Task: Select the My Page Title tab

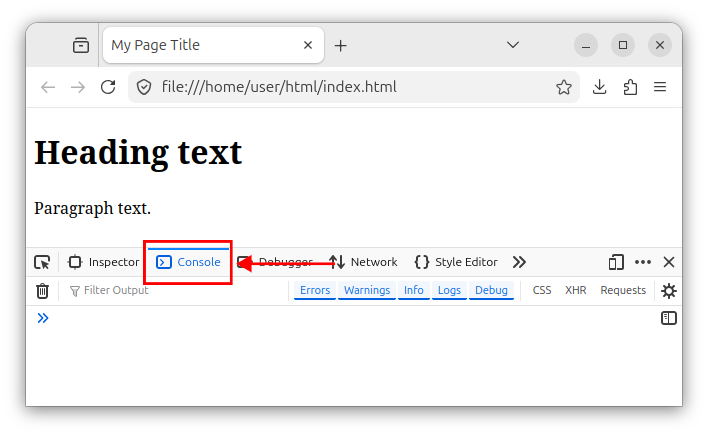Action: (x=213, y=45)
